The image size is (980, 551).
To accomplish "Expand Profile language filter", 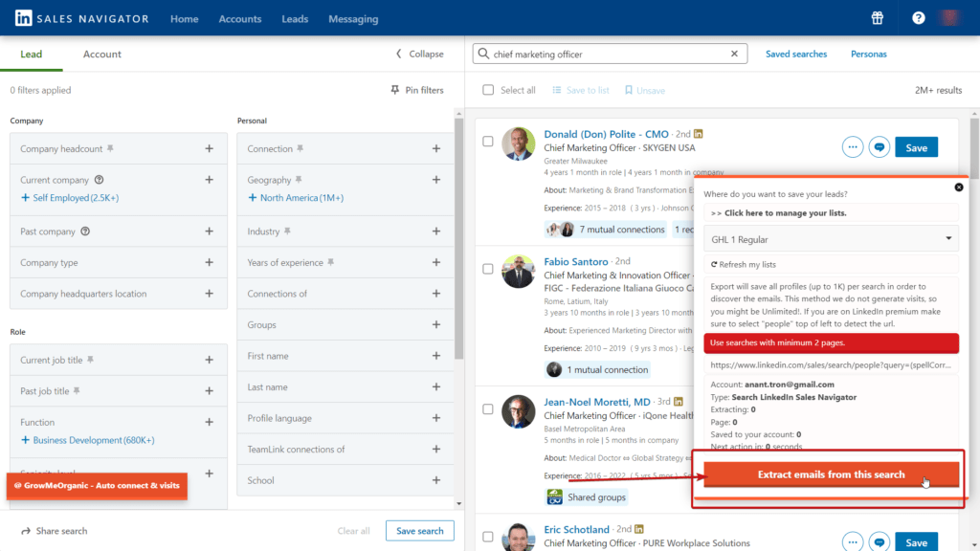I will coord(436,418).
